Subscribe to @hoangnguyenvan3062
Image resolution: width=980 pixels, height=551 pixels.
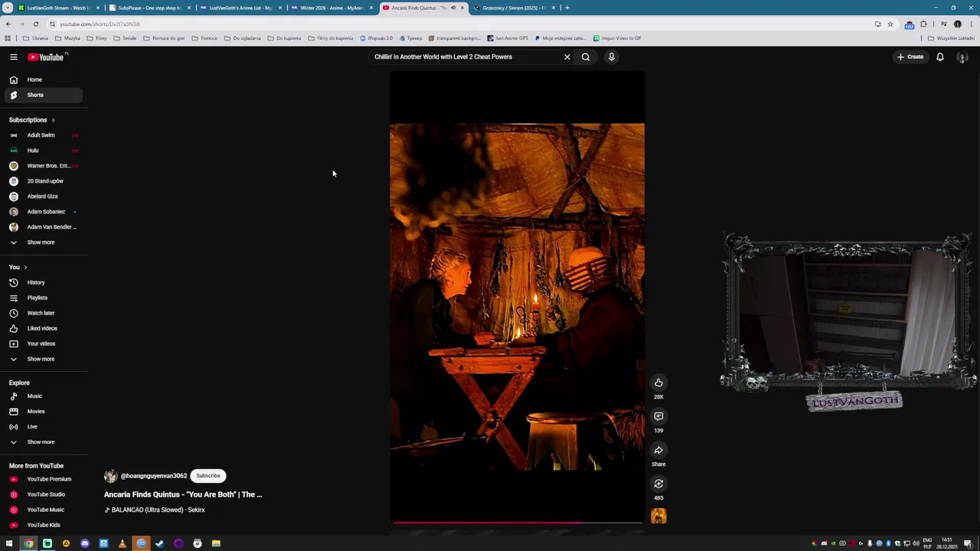(207, 475)
